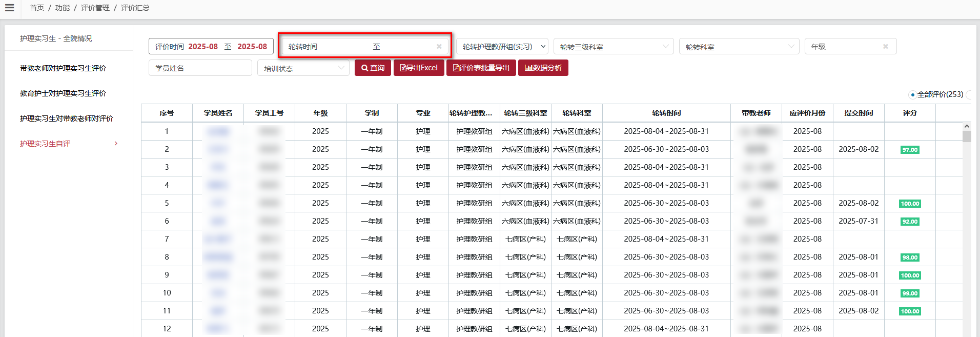
Task: Click the 学员姓名 column header
Action: [218, 113]
